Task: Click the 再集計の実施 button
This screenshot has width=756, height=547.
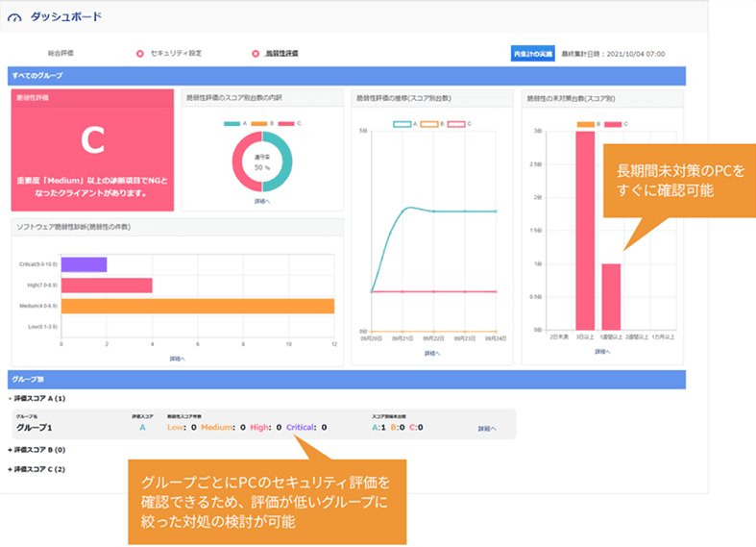Action: click(533, 54)
